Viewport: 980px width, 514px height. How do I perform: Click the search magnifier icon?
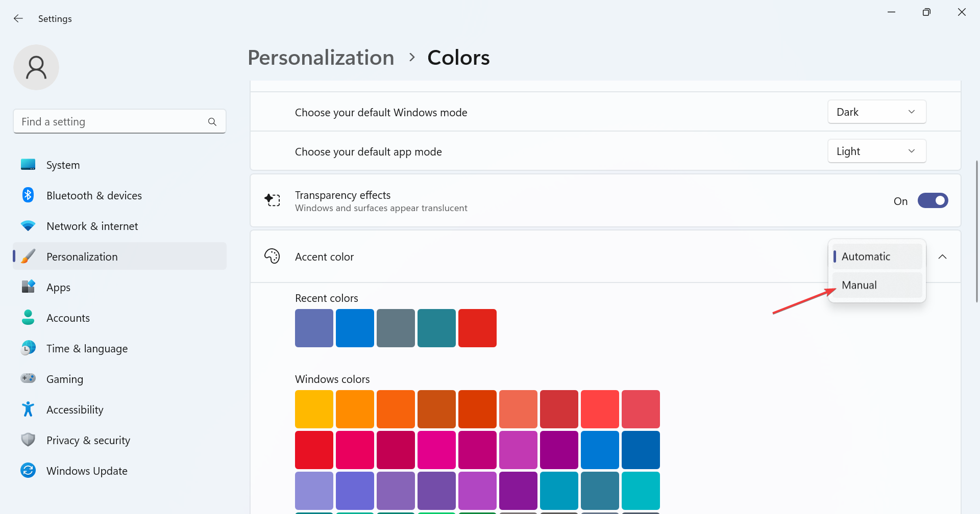point(212,122)
